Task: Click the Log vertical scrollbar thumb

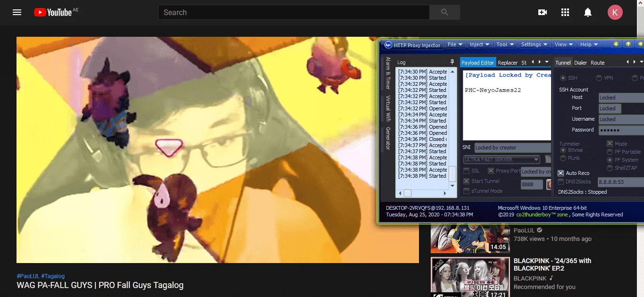Action: (452, 174)
